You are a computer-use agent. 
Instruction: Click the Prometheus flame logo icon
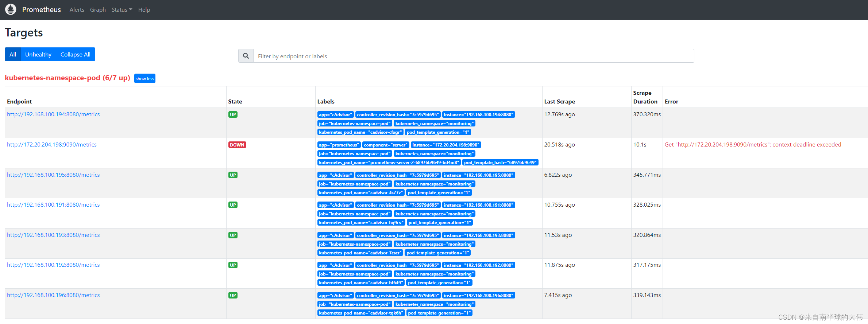(11, 9)
